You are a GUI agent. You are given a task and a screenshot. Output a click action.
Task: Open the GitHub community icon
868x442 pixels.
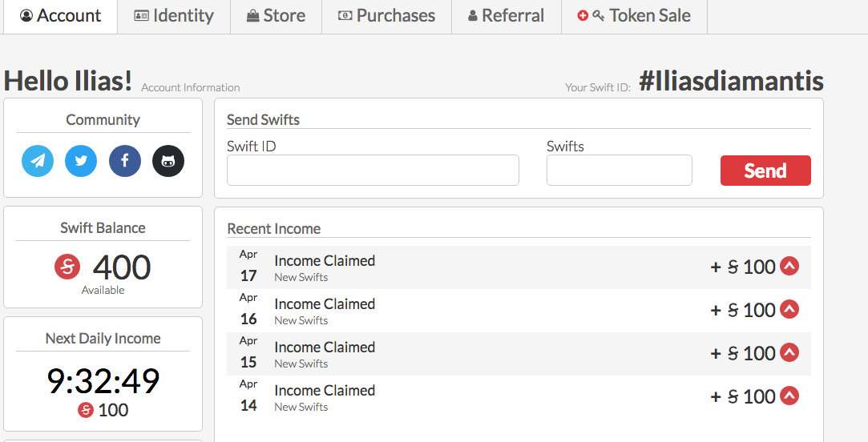tap(168, 161)
